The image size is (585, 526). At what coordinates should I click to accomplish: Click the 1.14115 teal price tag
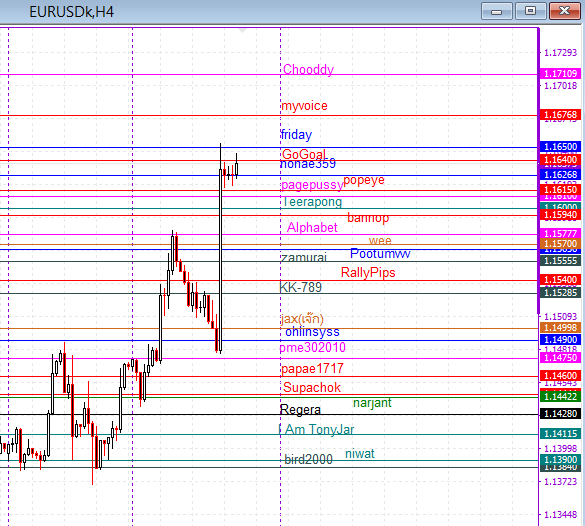click(560, 434)
